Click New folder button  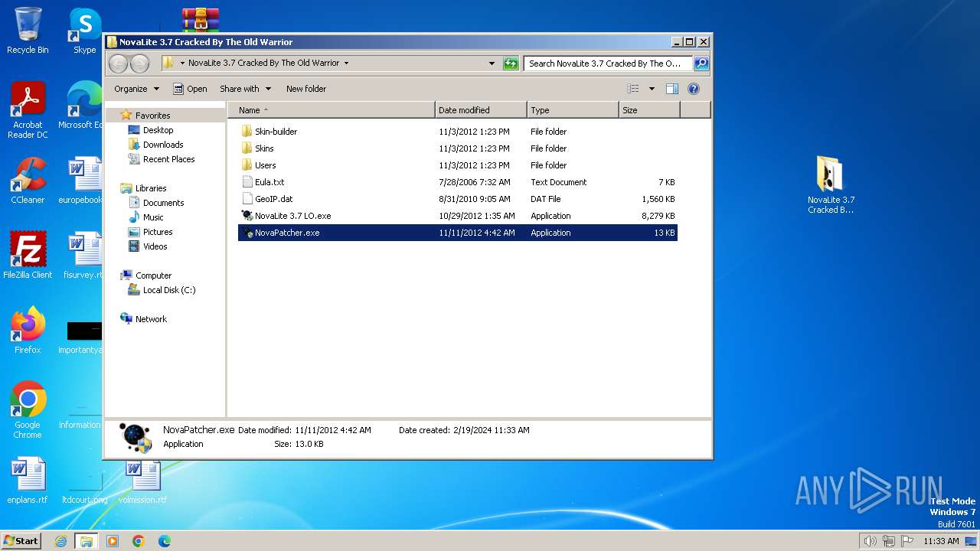pyautogui.click(x=306, y=89)
